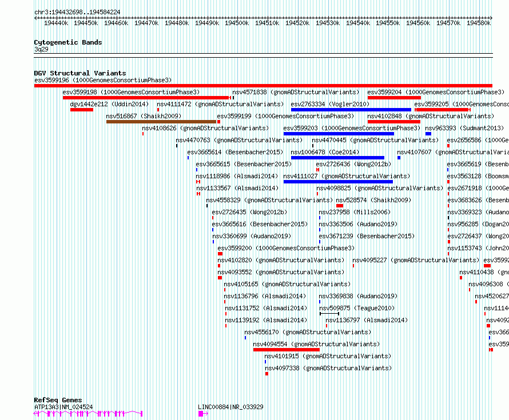
Task: Open the ATP13A3|NM_024524 label
Action: tap(63, 407)
